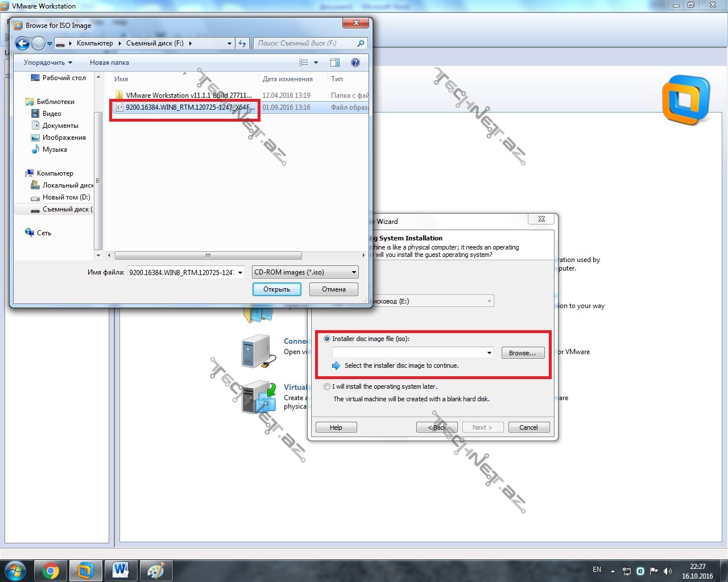This screenshot has width=728, height=582.
Task: Click the Открыть button
Action: 276,289
